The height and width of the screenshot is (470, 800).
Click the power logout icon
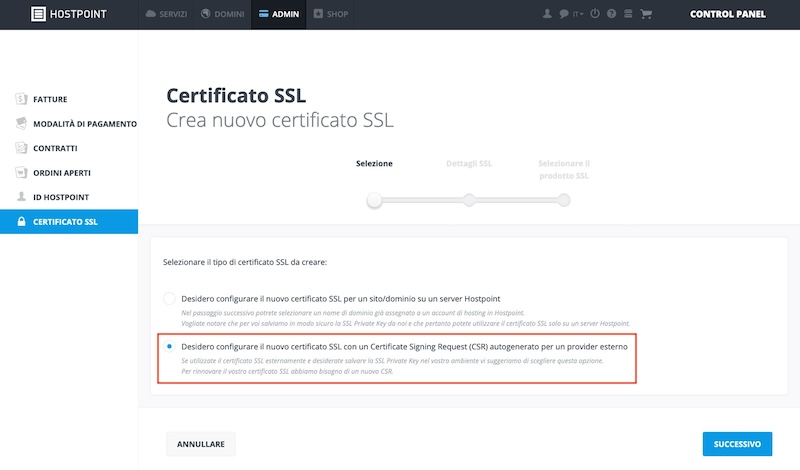tap(595, 14)
